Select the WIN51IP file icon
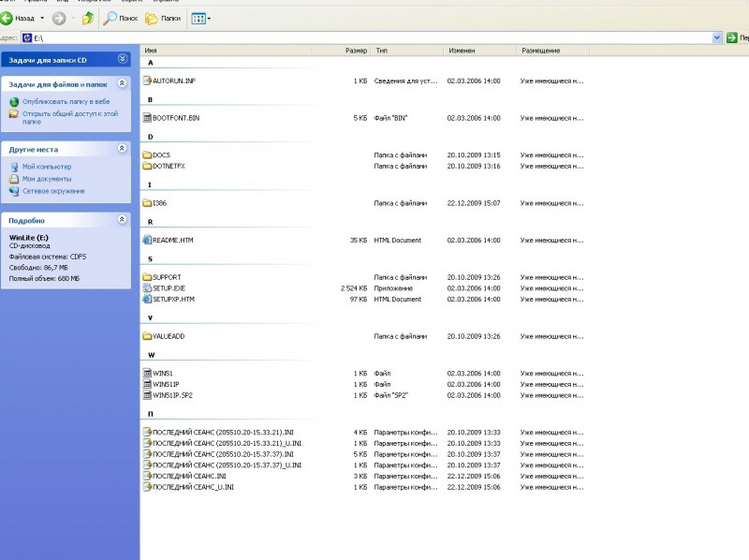 click(x=147, y=384)
